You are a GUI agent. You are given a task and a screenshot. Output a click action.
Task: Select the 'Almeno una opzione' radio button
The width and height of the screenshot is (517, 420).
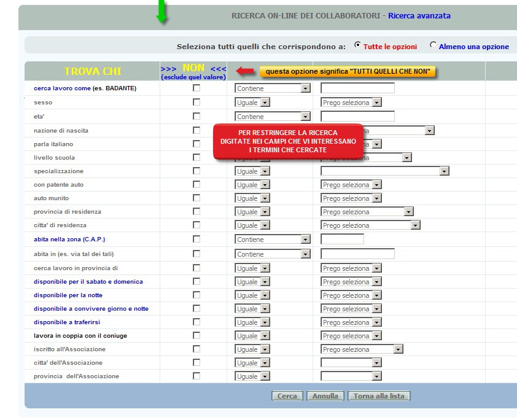(433, 45)
